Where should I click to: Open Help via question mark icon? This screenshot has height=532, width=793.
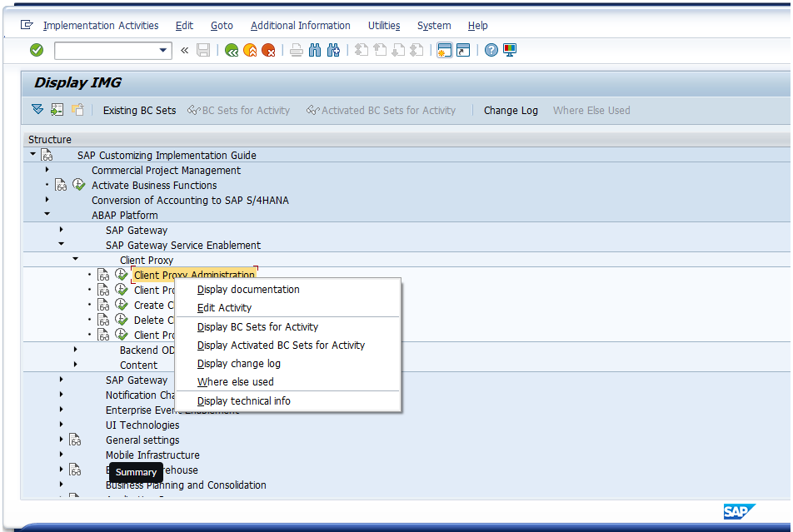(x=491, y=50)
